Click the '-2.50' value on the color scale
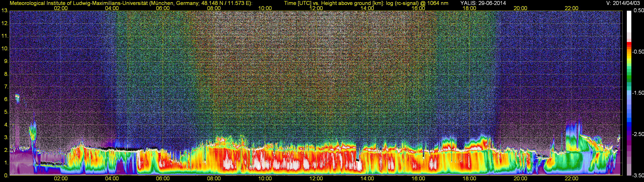644x182 pixels. tap(638, 134)
